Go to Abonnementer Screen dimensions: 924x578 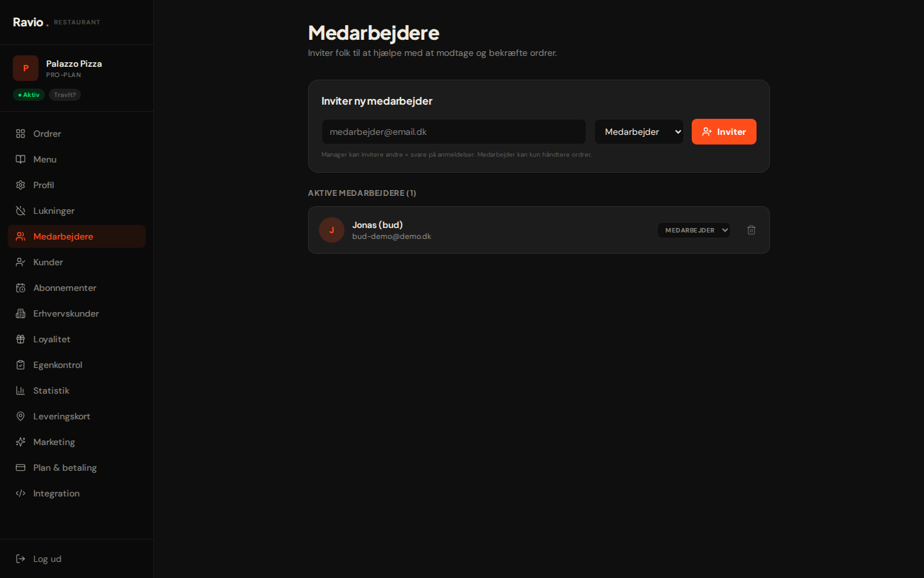(x=76, y=288)
